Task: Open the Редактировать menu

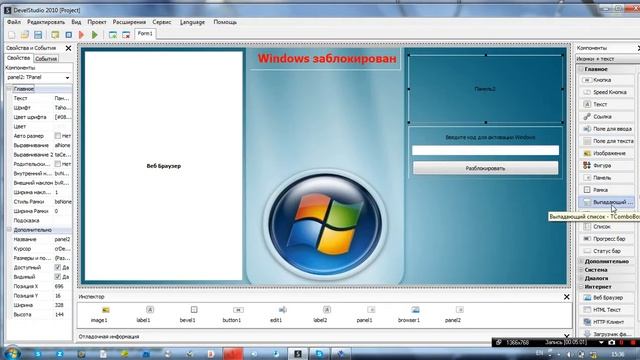Action: pyautogui.click(x=46, y=22)
